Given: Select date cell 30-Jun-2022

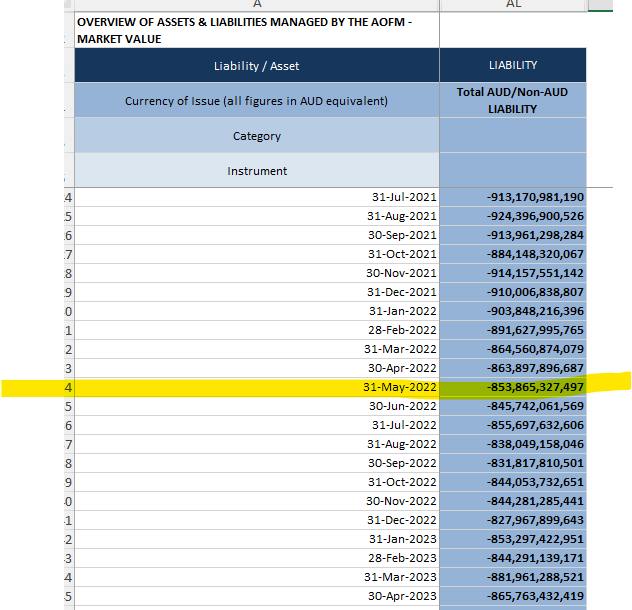Looking at the screenshot, I should click(x=257, y=406).
